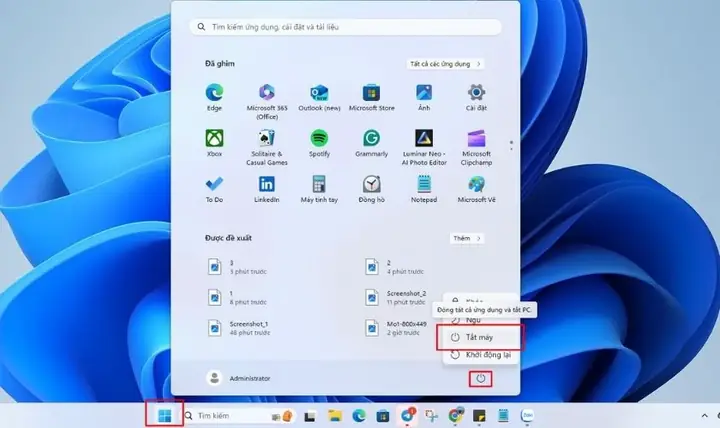Open Outlook (new) app
This screenshot has height=428, width=720.
click(x=319, y=98)
